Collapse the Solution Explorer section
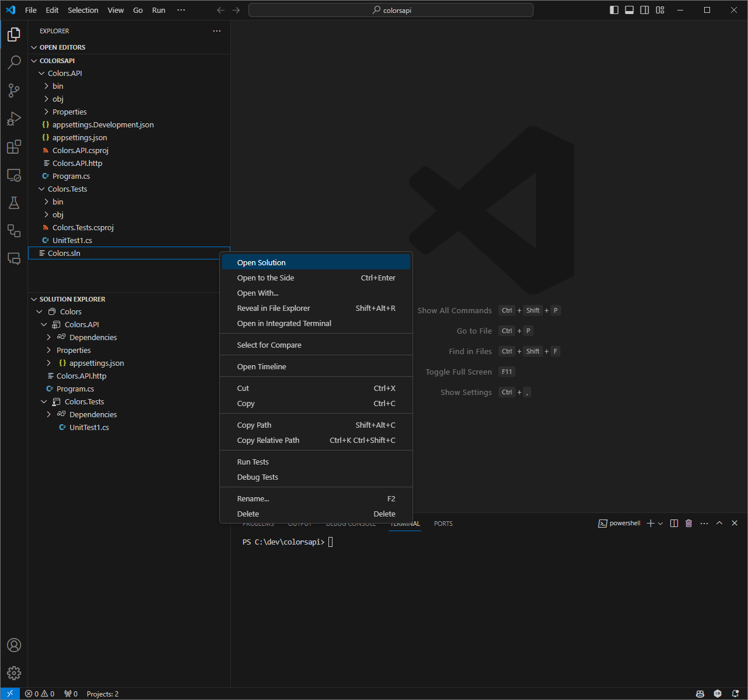Image resolution: width=748 pixels, height=700 pixels. click(x=34, y=299)
